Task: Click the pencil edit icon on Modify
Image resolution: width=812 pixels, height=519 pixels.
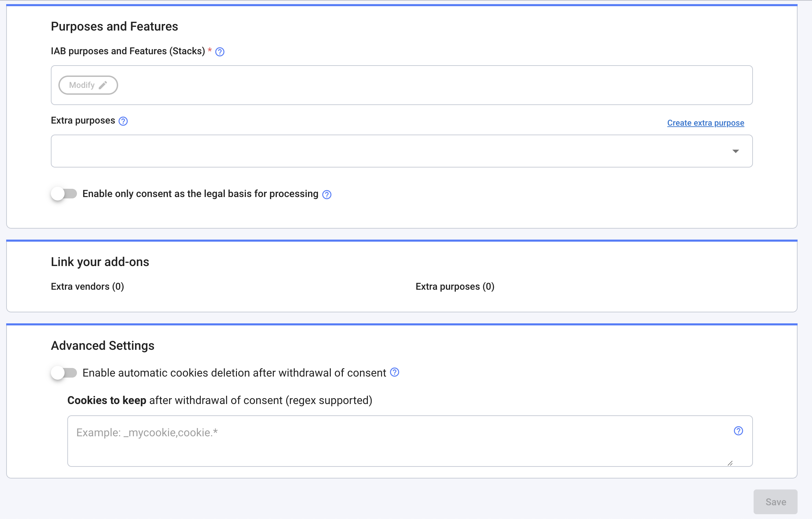Action: coord(103,85)
